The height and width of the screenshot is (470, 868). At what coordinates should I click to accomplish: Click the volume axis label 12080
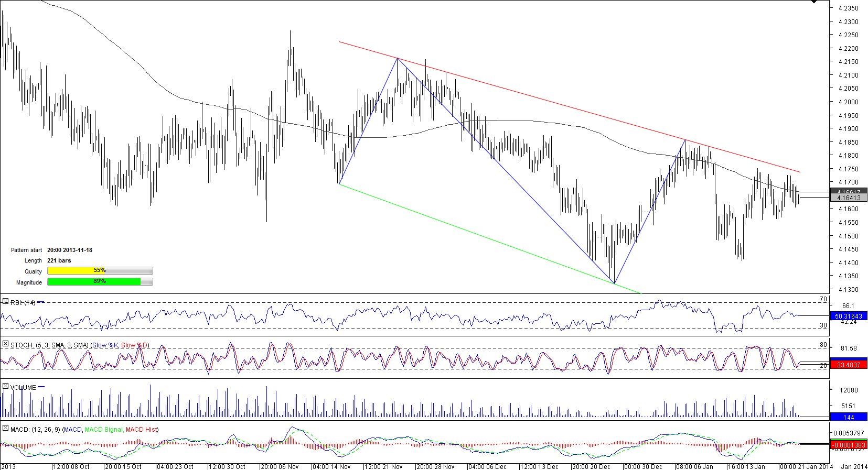[849, 390]
